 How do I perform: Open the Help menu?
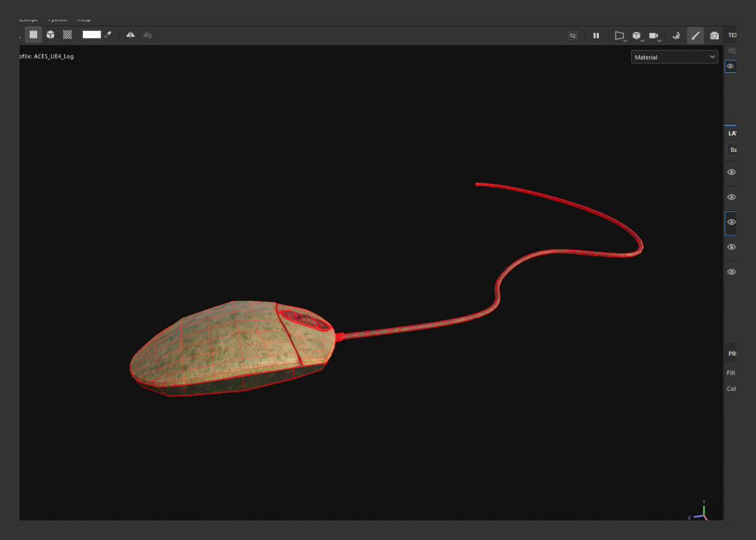click(84, 19)
